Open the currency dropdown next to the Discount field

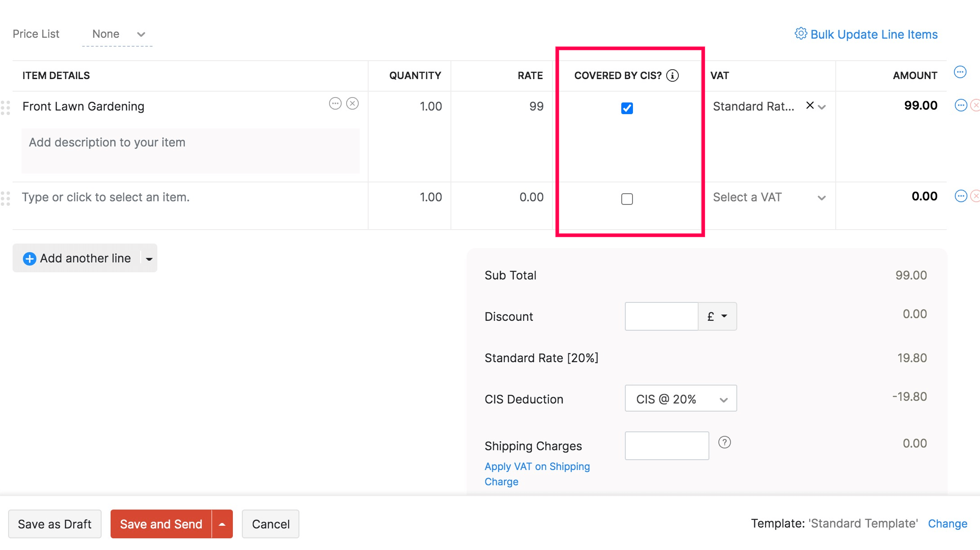(x=717, y=316)
